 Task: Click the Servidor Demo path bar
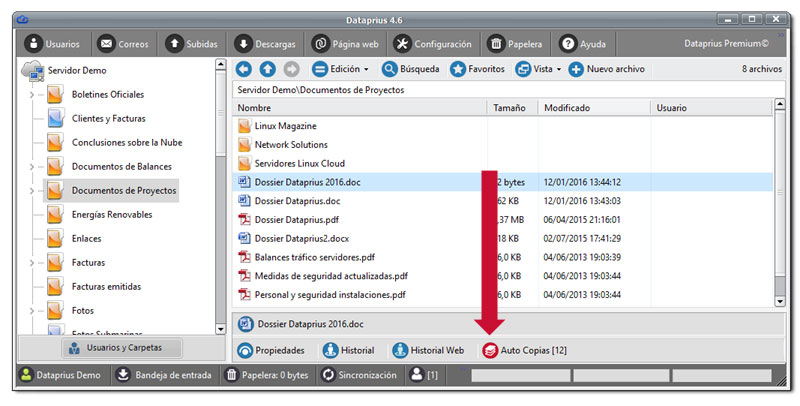(x=508, y=90)
